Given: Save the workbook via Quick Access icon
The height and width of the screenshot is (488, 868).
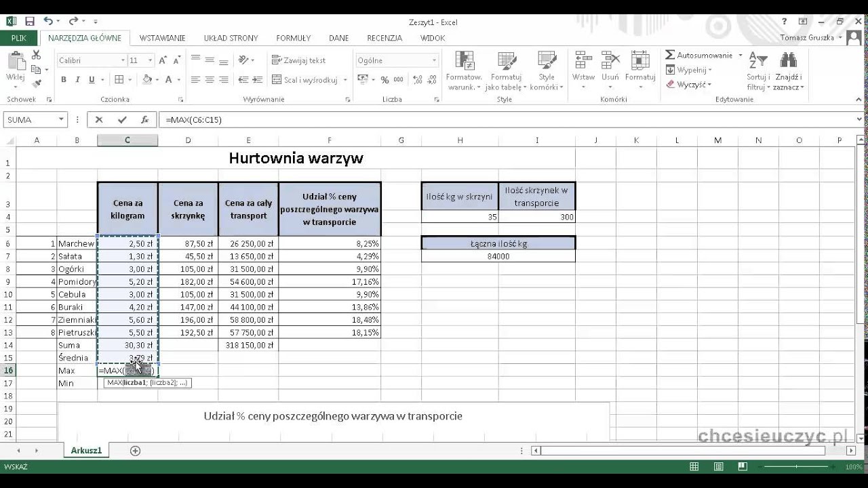Looking at the screenshot, I should coord(30,22).
